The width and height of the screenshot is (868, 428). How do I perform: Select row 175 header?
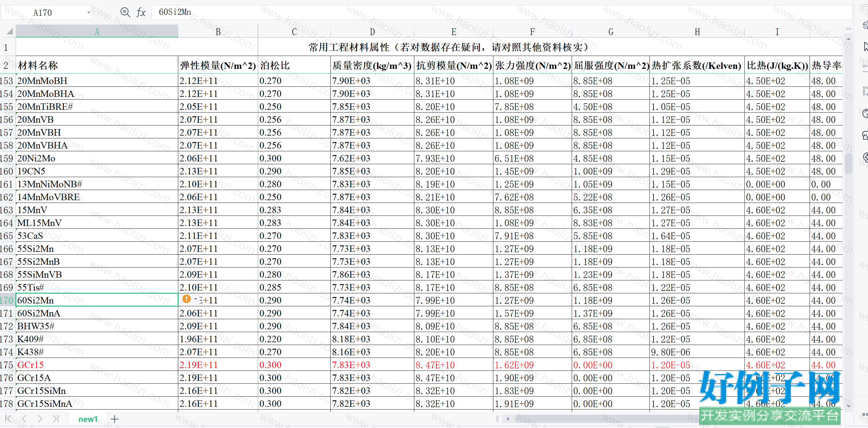tap(7, 365)
